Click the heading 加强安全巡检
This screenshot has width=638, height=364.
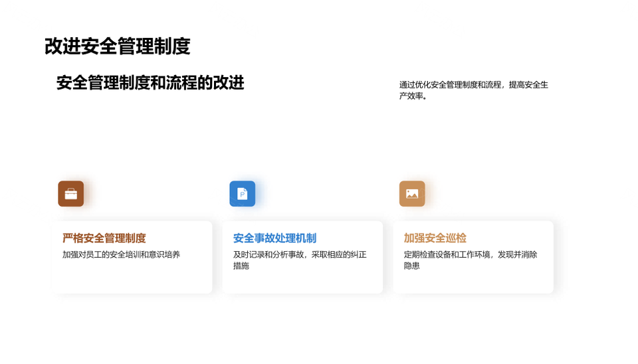(x=435, y=238)
